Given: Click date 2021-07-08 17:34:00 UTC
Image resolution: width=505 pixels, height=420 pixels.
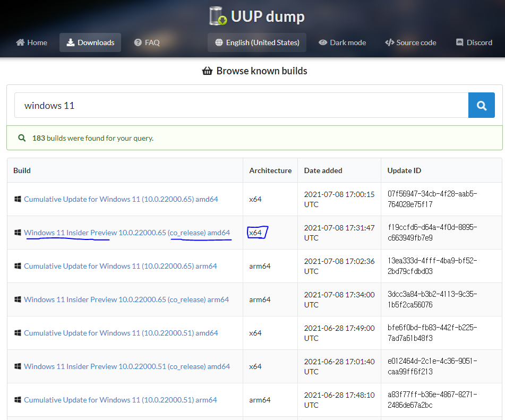Looking at the screenshot, I should tap(339, 300).
